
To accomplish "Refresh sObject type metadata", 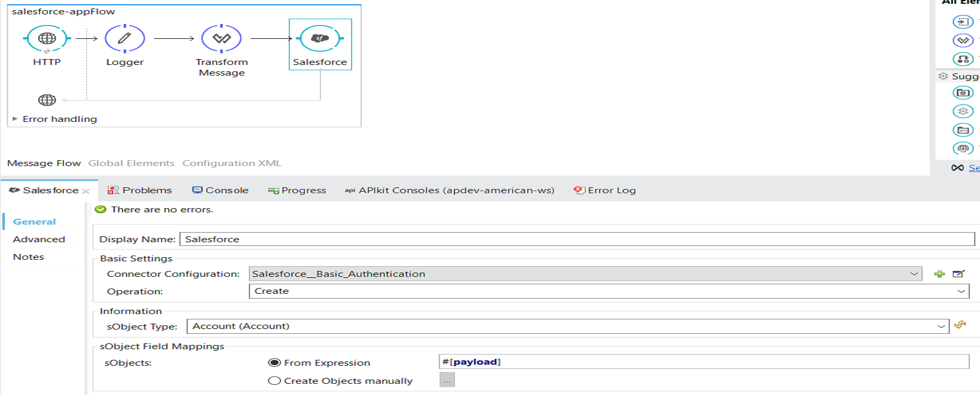I will [x=960, y=325].
